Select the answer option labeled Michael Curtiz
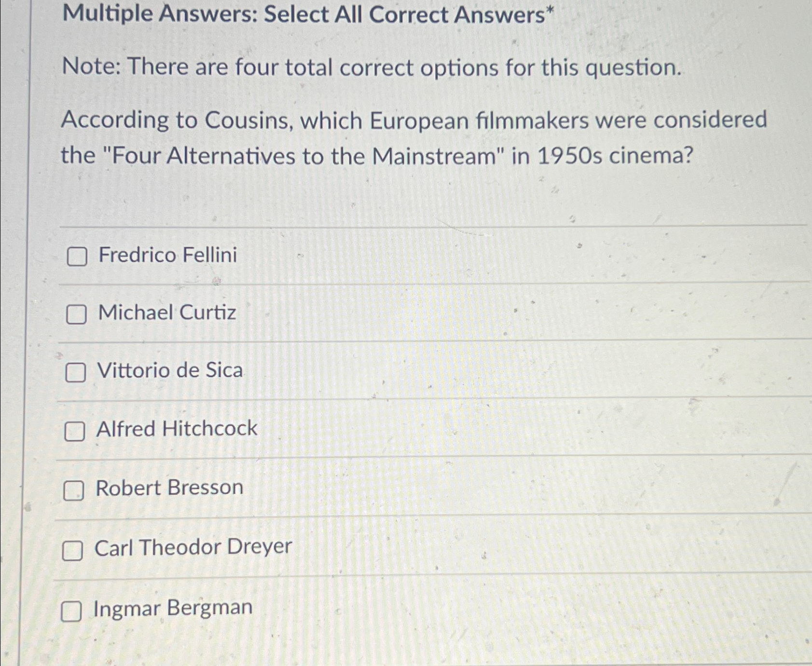The width and height of the screenshot is (812, 666). point(166,313)
